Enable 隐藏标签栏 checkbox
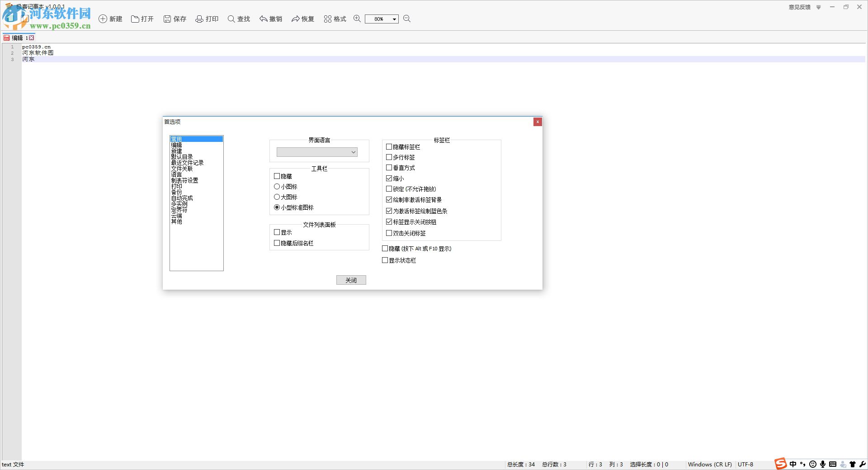The image size is (868, 470). (389, 146)
